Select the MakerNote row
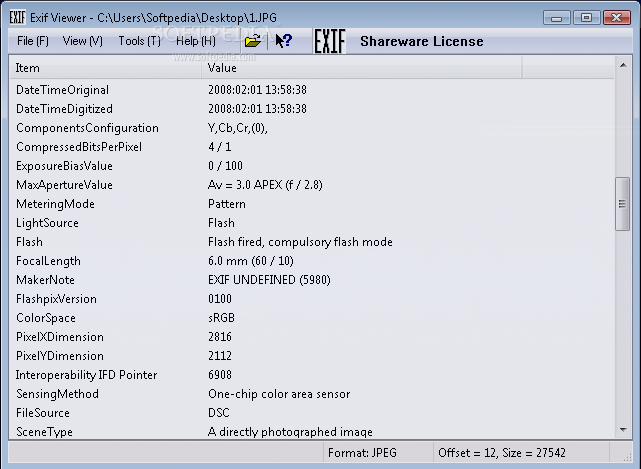The image size is (641, 469). coord(312,280)
